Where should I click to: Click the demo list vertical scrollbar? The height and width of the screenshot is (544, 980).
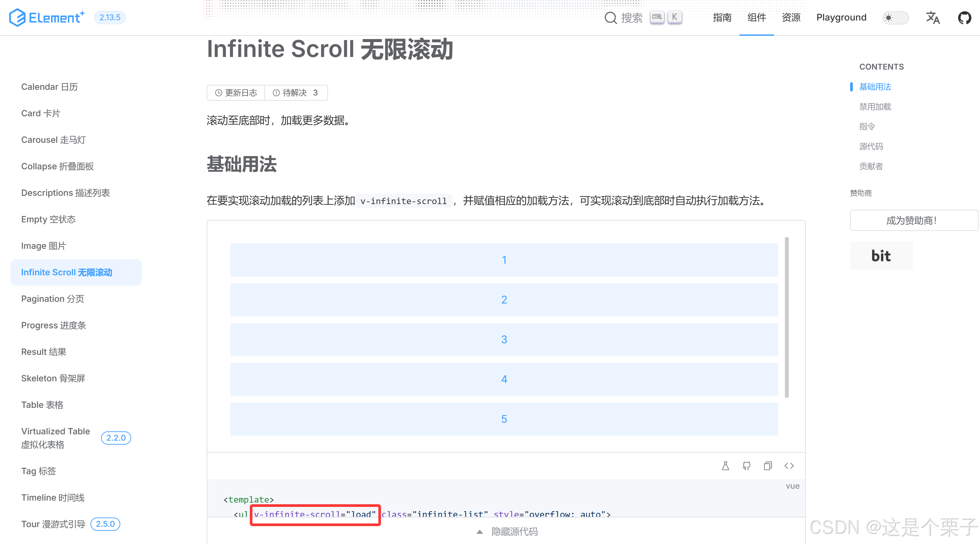[787, 318]
